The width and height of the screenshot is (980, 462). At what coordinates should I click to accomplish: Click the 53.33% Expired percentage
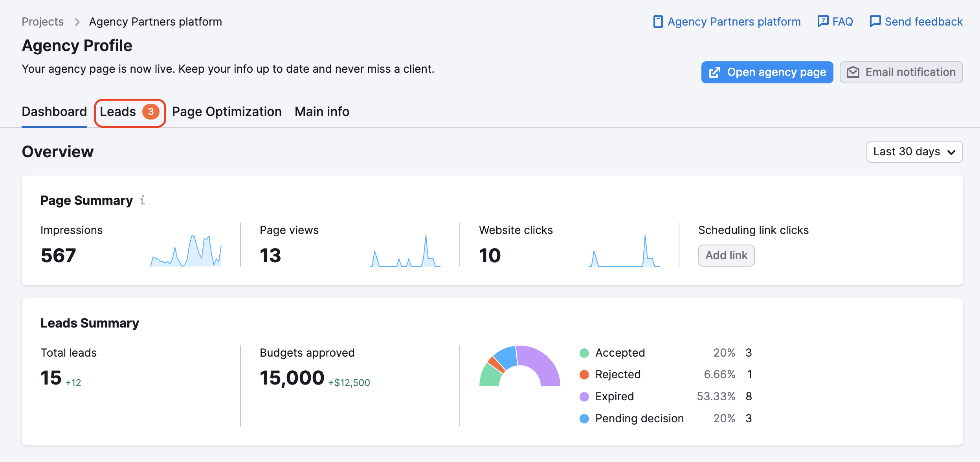click(716, 397)
